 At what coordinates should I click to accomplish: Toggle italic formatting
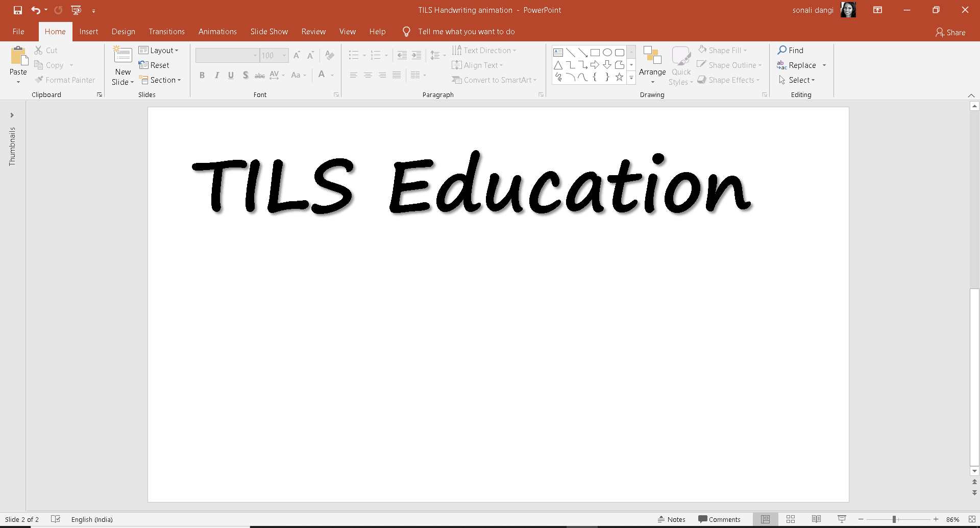[216, 75]
